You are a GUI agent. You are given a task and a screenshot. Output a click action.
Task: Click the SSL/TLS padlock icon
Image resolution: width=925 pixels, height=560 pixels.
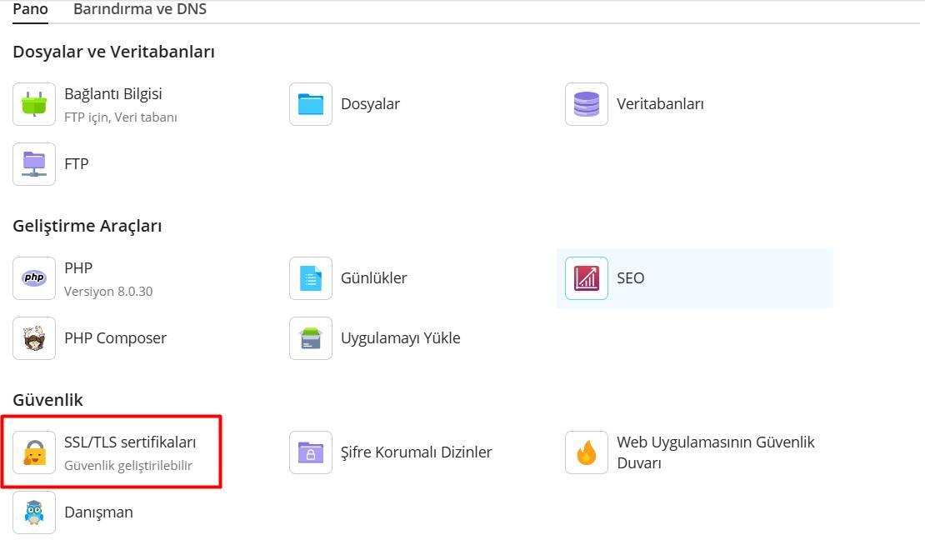pos(34,452)
